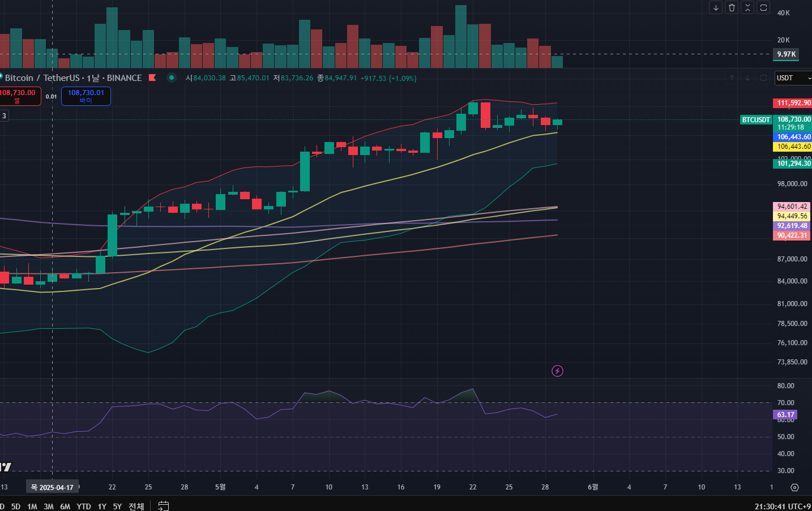
Task: Select the YTD time range
Action: [x=84, y=506]
